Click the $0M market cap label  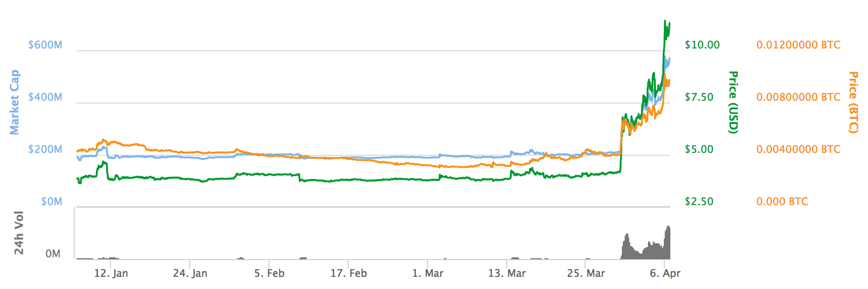[x=51, y=202]
